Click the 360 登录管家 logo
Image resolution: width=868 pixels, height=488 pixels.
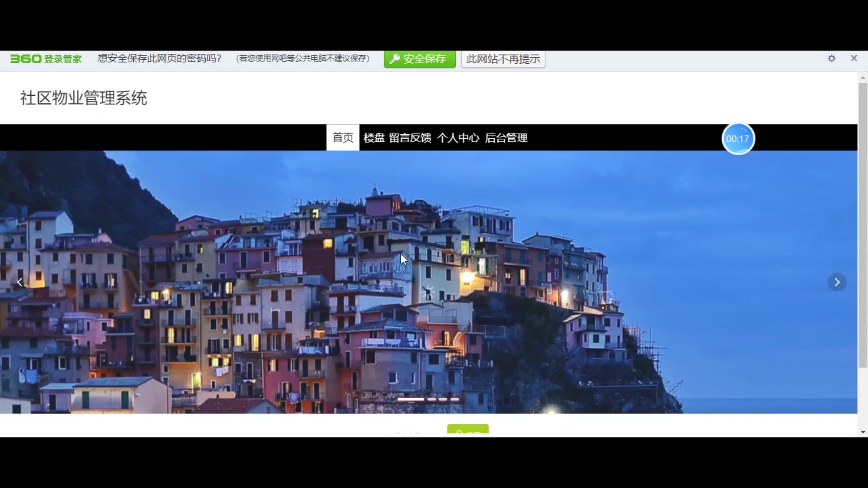click(x=46, y=59)
